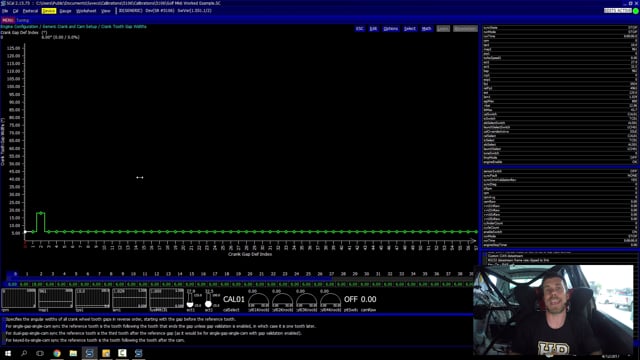Click the Math button above the graph
640x360 pixels.
pos(427,29)
